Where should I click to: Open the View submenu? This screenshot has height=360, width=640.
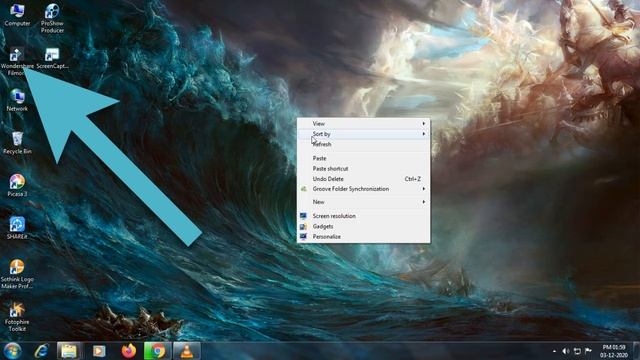363,123
